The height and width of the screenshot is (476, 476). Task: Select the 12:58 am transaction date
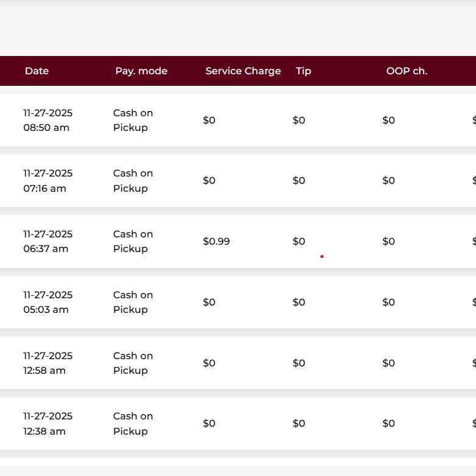click(x=47, y=363)
